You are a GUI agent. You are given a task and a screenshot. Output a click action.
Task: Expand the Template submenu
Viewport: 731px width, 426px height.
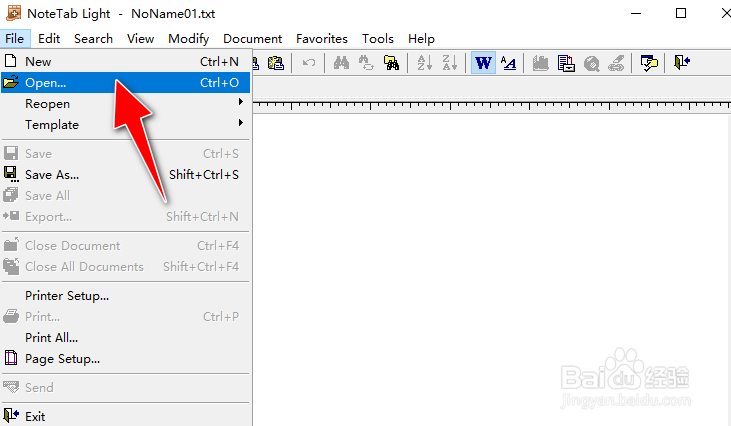pyautogui.click(x=125, y=124)
